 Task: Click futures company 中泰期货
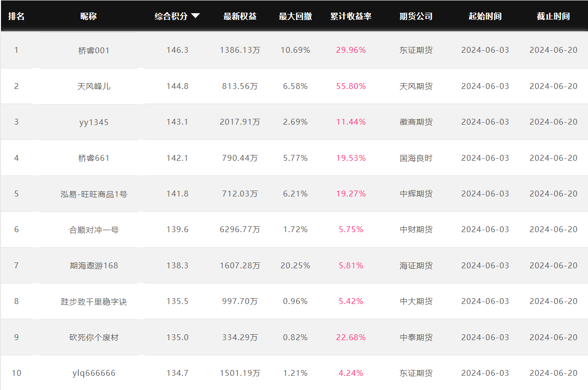coord(416,337)
